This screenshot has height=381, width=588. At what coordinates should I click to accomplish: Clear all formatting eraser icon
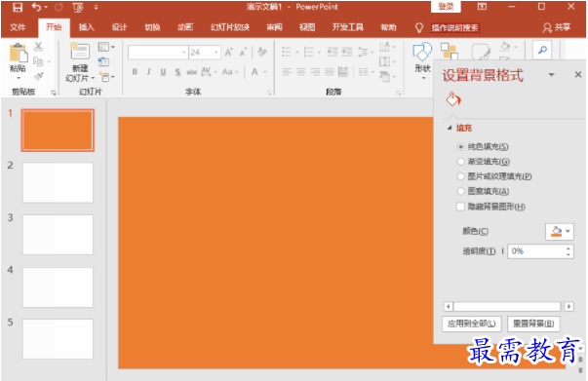pos(262,52)
